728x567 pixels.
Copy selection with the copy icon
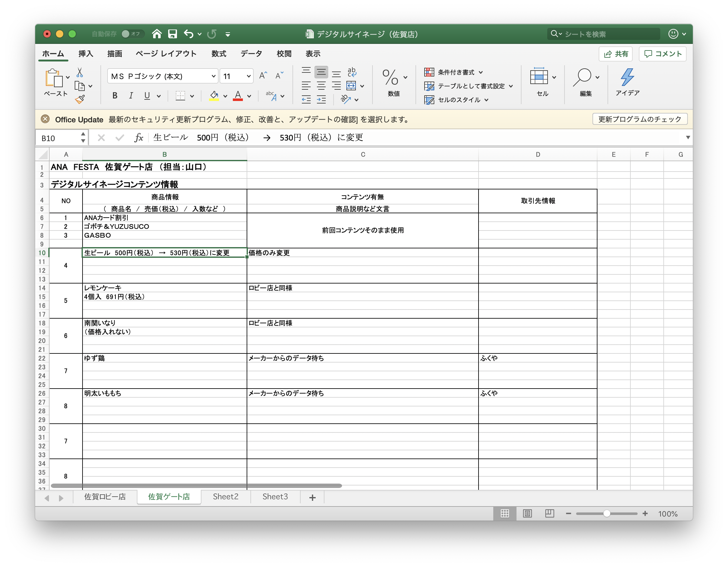pos(80,86)
